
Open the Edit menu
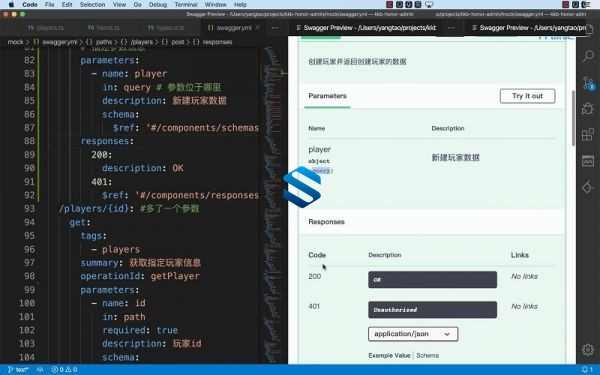[67, 5]
